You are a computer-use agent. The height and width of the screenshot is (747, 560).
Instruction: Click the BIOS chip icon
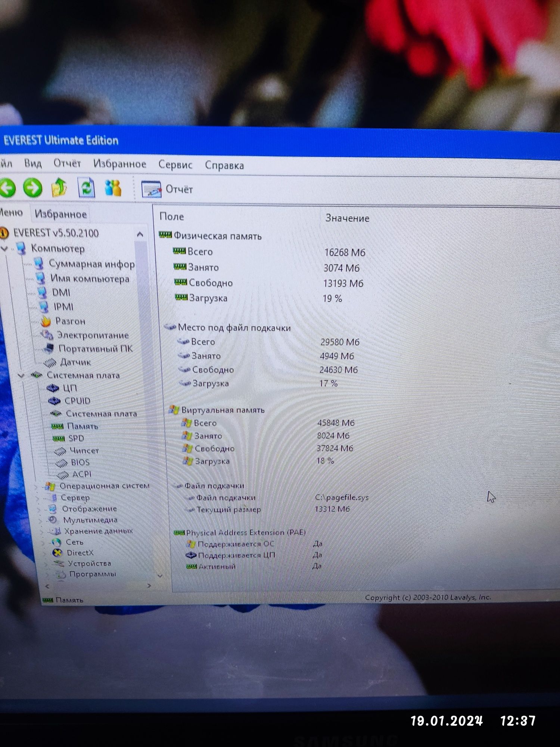(x=62, y=463)
